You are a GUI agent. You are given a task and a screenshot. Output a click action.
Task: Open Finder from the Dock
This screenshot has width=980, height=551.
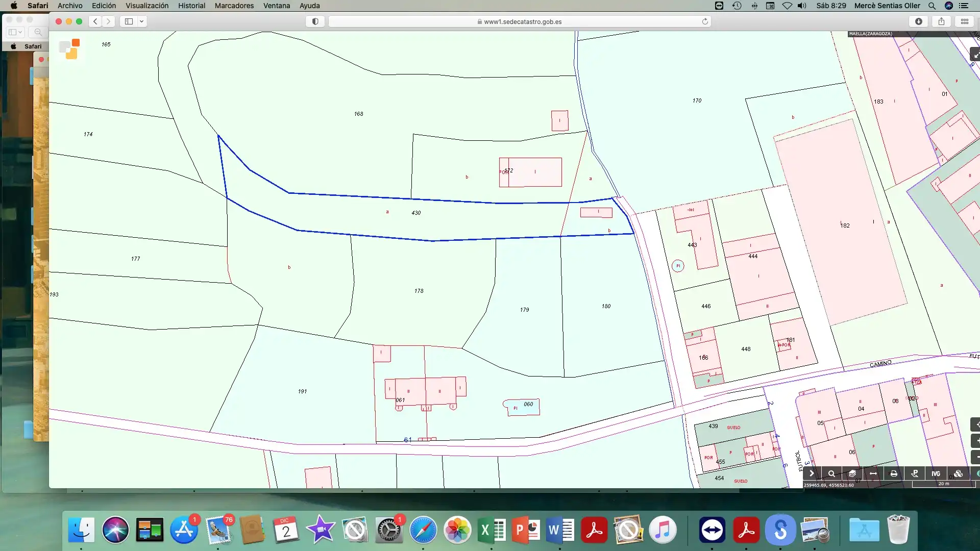pos(81,530)
